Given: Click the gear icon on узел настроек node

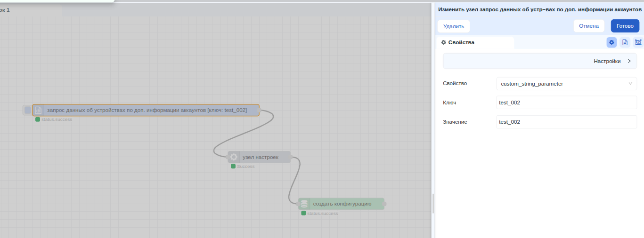Looking at the screenshot, I should tap(234, 157).
